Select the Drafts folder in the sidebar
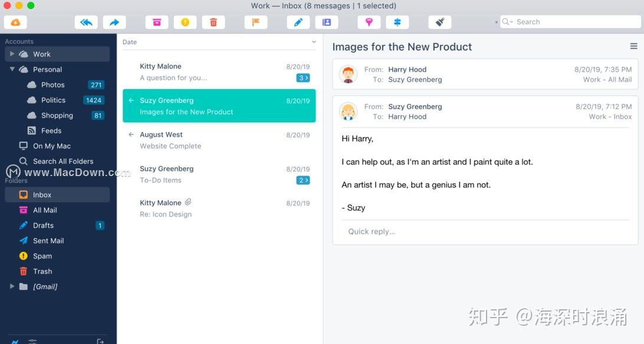Viewport: 644px width, 344px height. (x=42, y=225)
